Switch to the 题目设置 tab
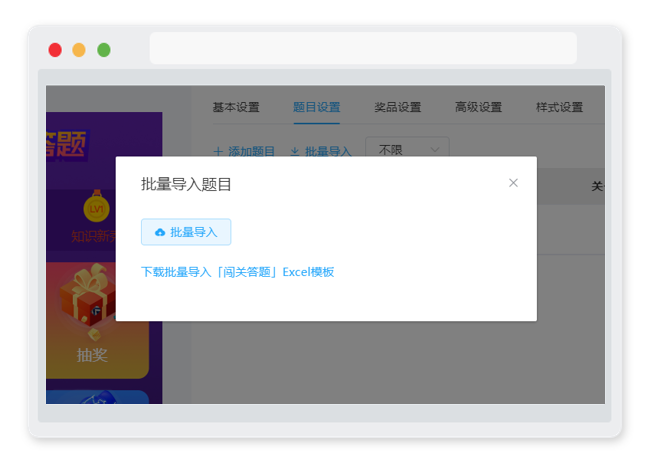 tap(317, 107)
